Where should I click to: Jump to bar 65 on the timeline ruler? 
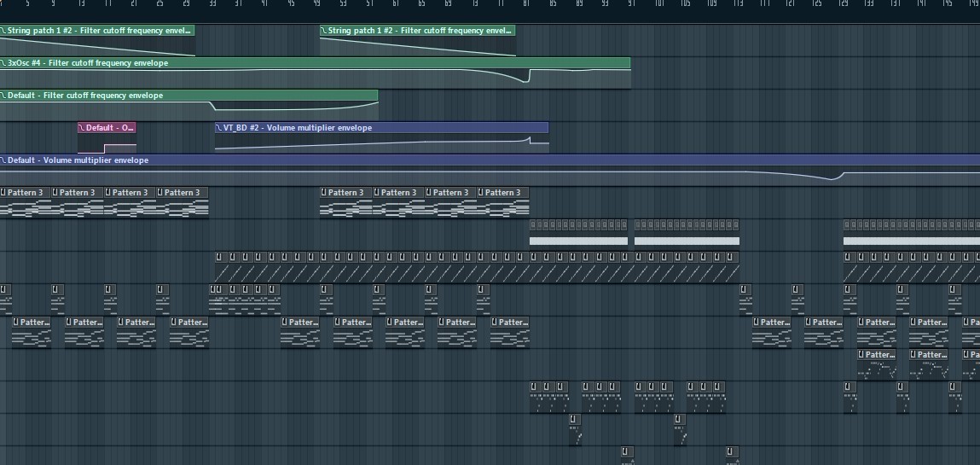pyautogui.click(x=422, y=4)
